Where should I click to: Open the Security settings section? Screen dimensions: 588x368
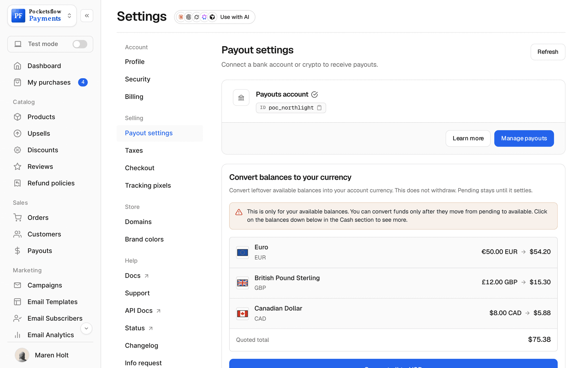pos(138,79)
